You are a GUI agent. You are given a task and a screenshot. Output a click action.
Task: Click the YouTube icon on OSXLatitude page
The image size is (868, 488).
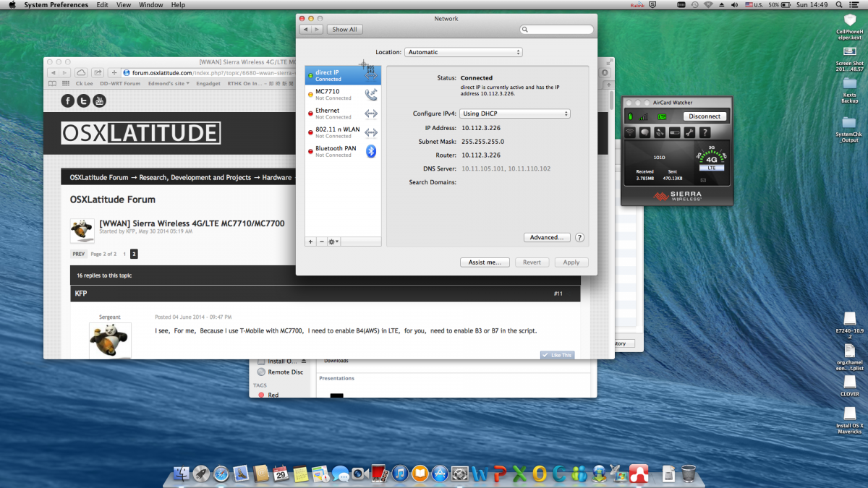point(100,100)
